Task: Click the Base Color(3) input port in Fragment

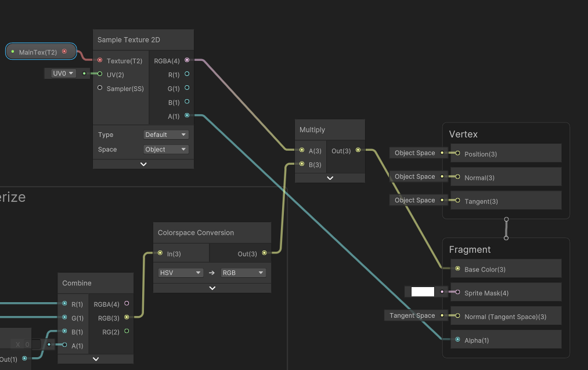Action: (x=457, y=269)
